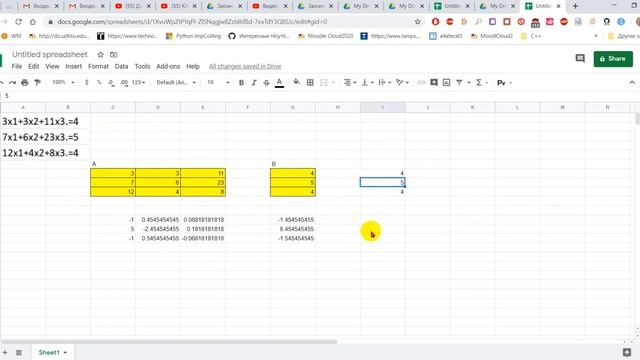Viewport: 640px width, 360px height.
Task: Add a new sheet with plus
Action: 5,352
